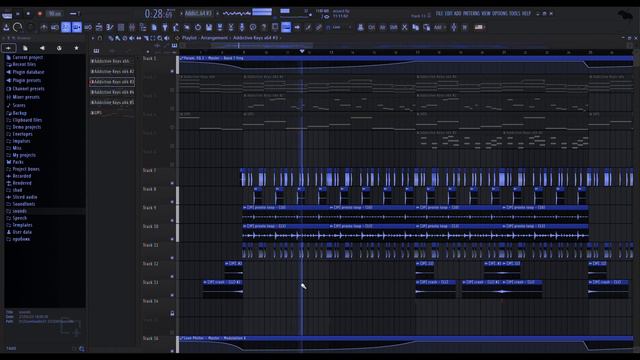This screenshot has height=360, width=640.
Task: Select Addictive Keys x64 #4 pattern
Action: click(x=112, y=92)
